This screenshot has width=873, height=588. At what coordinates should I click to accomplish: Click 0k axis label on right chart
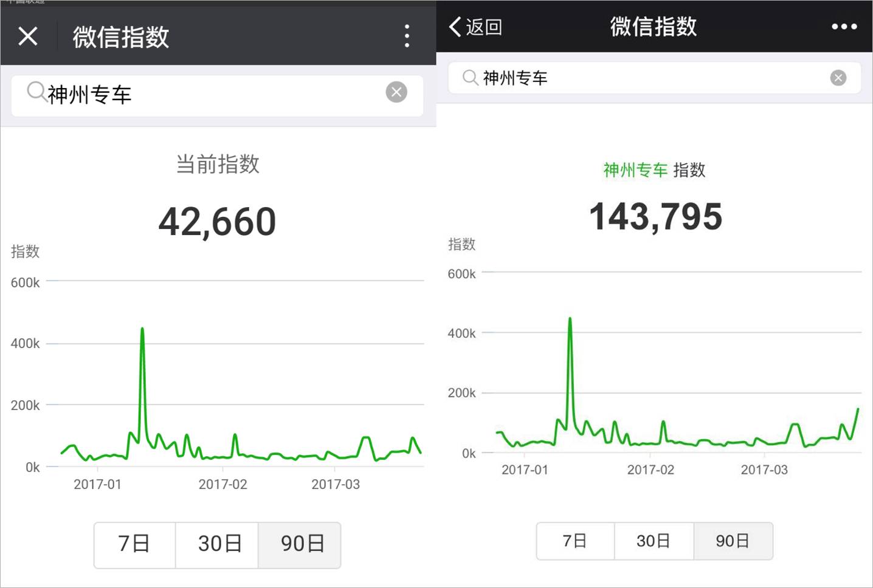pos(469,453)
